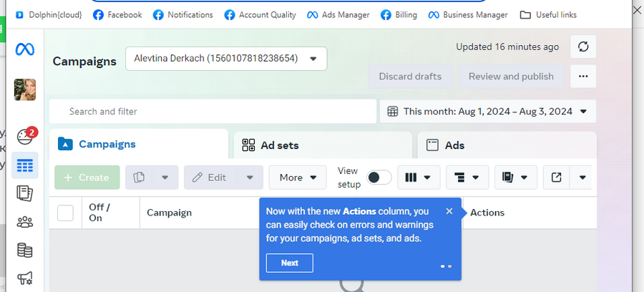Click the Campaigns tab folder icon
Screen dimensions: 644x292
[65, 144]
